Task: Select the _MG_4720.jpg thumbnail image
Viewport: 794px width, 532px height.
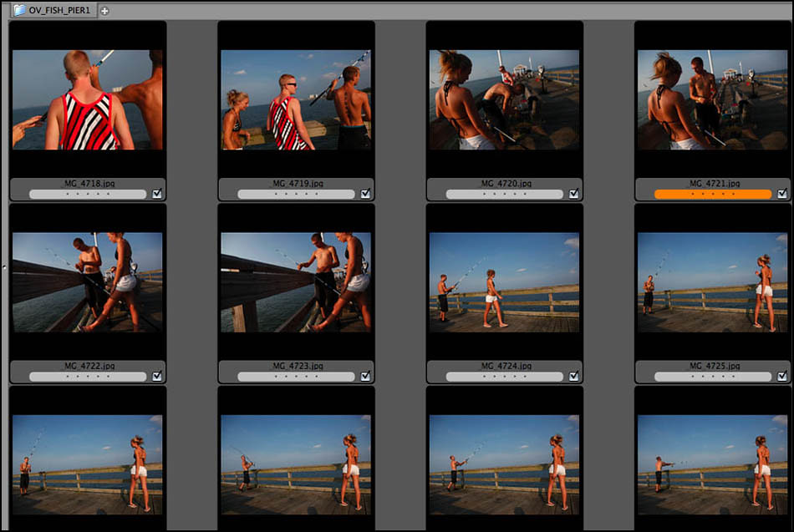Action: (x=504, y=99)
